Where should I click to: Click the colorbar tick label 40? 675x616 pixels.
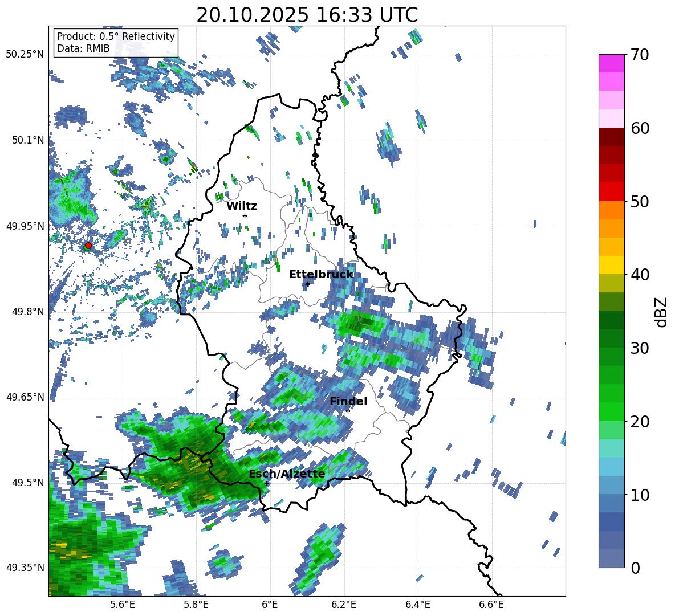(x=640, y=275)
